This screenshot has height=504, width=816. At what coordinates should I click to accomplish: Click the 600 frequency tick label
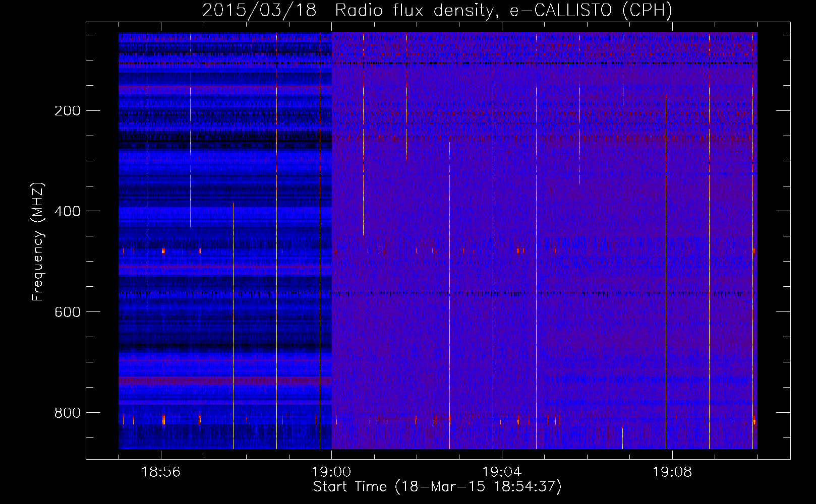pos(68,312)
